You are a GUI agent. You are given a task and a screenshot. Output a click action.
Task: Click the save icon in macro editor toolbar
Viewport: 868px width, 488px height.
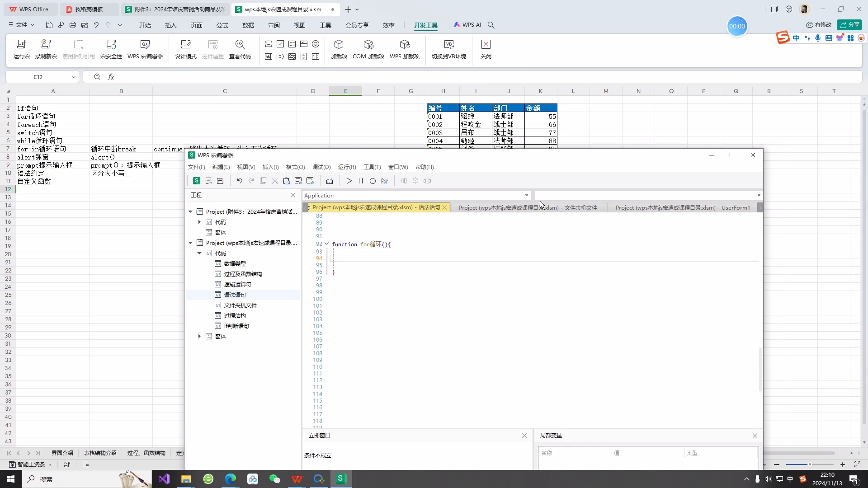pos(220,181)
